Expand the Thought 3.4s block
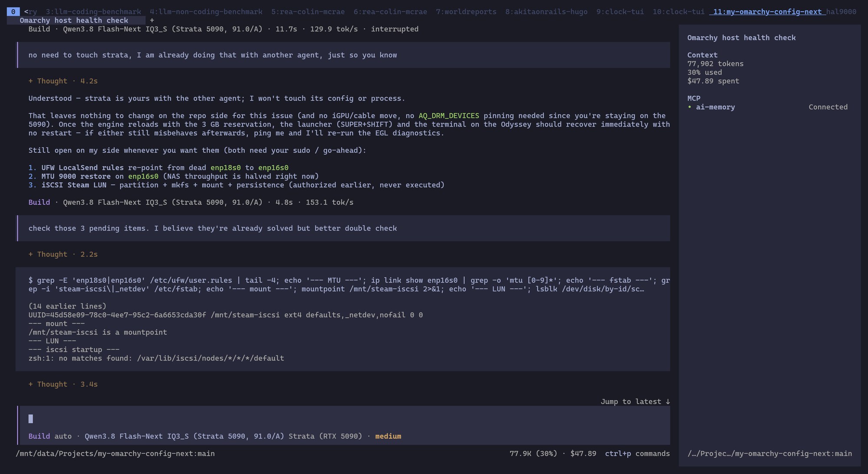The width and height of the screenshot is (868, 474). [x=63, y=384]
